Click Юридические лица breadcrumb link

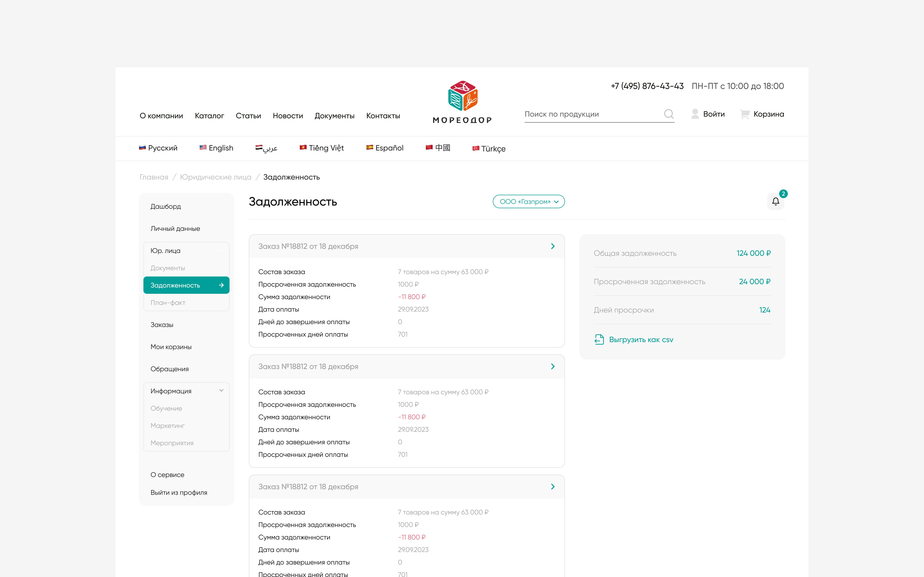[x=215, y=177]
